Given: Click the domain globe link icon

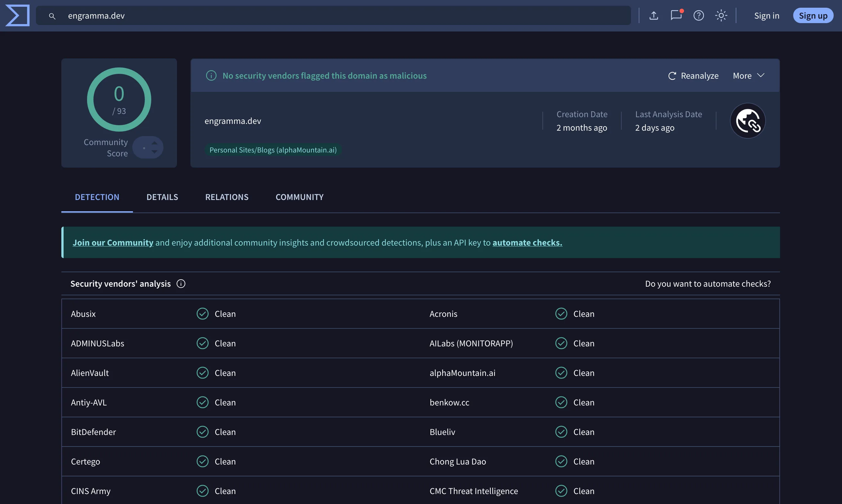Looking at the screenshot, I should click(748, 121).
